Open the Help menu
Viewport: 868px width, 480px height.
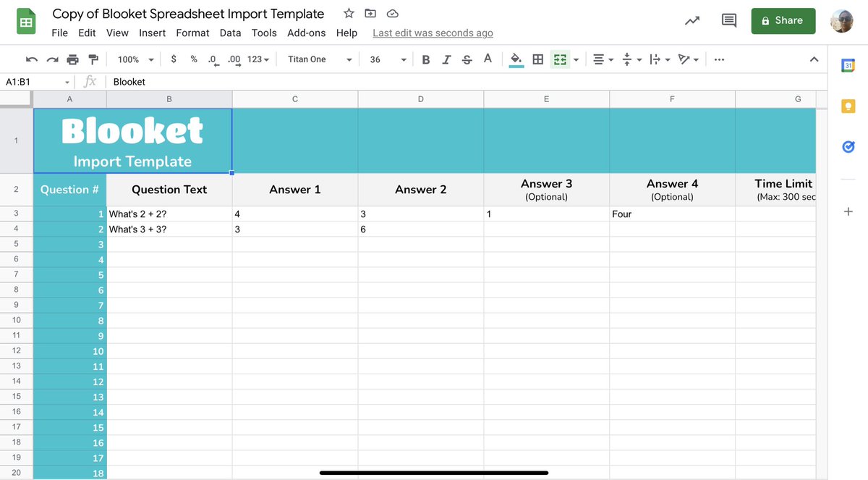(x=346, y=33)
